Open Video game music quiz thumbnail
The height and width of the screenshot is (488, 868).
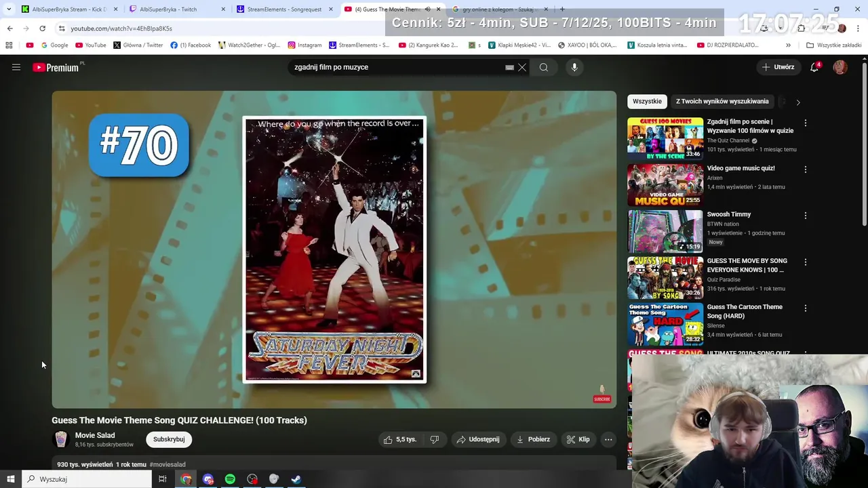click(x=665, y=185)
